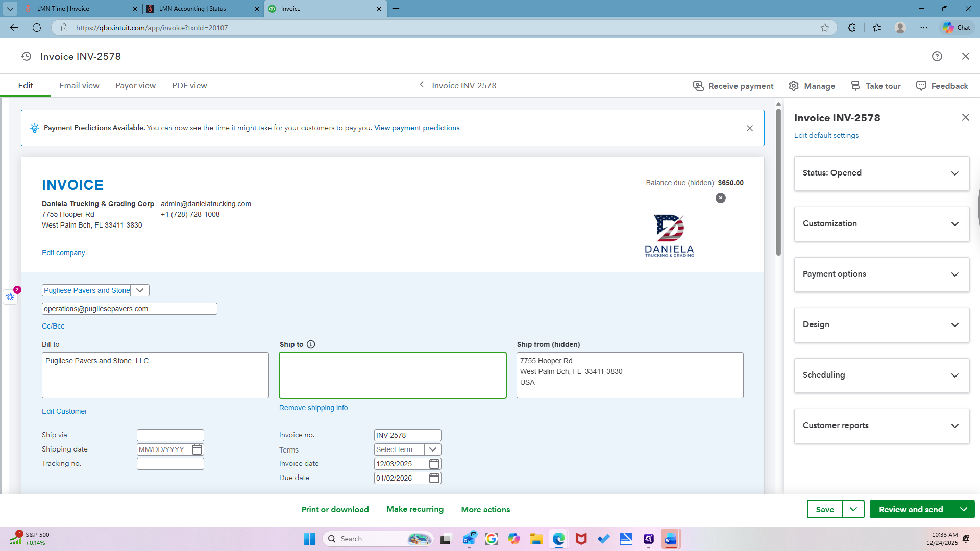Open File Explorer from taskbar
This screenshot has width=980, height=551.
coord(536,539)
